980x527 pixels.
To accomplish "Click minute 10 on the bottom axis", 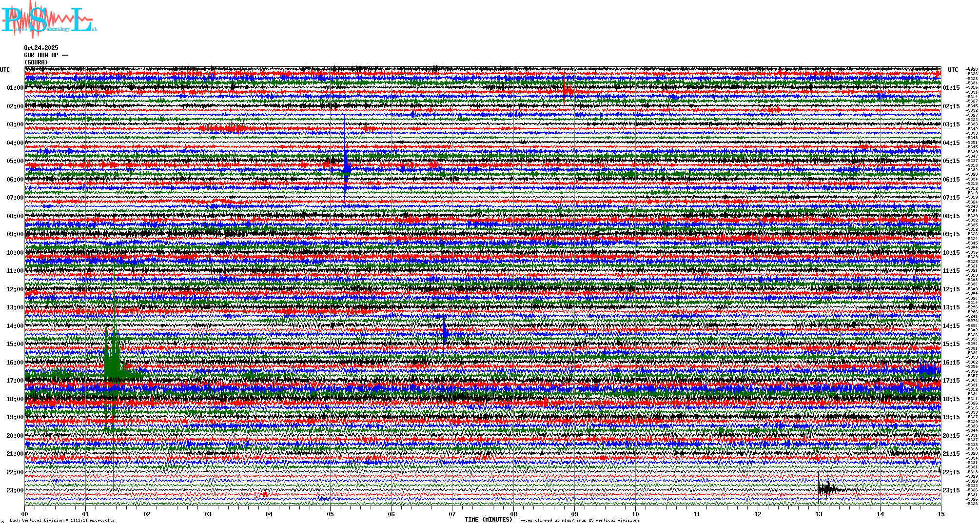I will coord(635,514).
